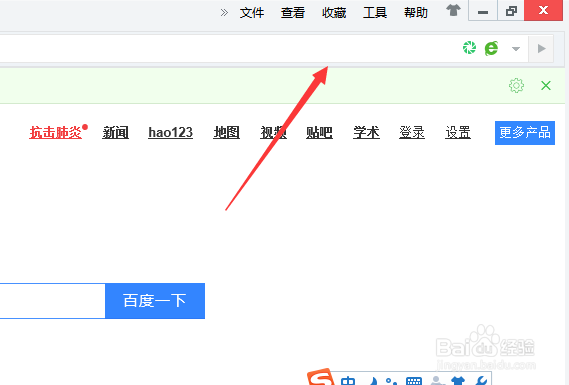Toggle Chinese/English mode 中 icon
Screen dimensions: 569x385
[348, 381]
